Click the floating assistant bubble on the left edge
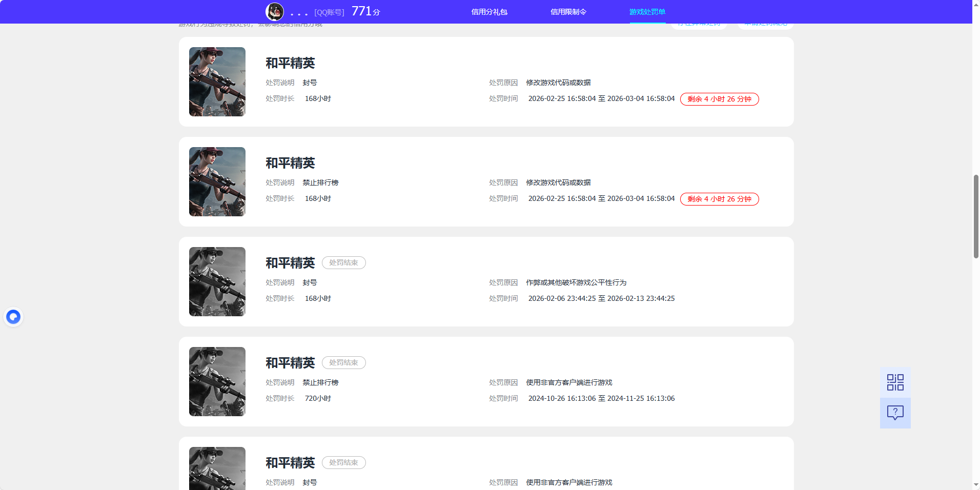The width and height of the screenshot is (980, 490). (13, 316)
